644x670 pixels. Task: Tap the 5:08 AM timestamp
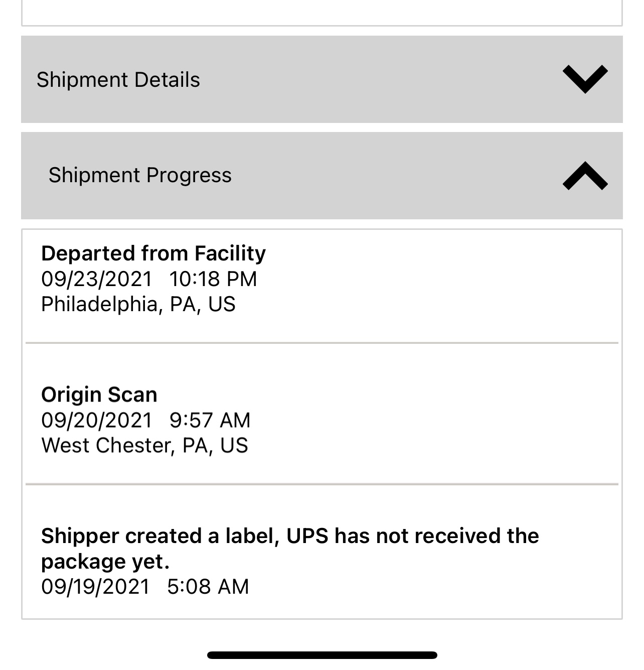(208, 587)
